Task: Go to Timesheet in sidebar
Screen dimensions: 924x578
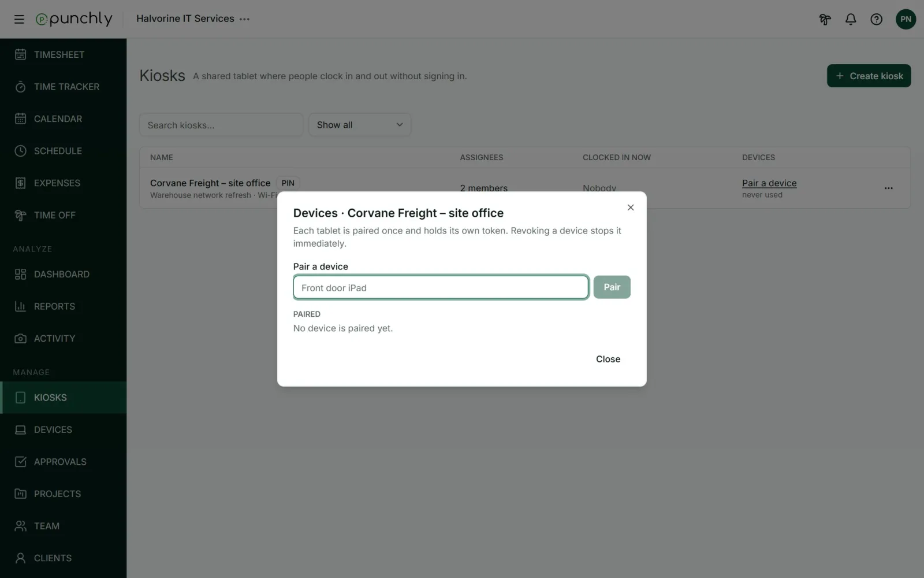Action: [63, 54]
